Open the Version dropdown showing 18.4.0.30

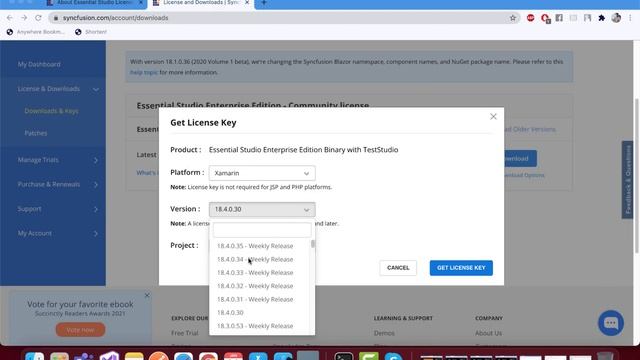[262, 209]
